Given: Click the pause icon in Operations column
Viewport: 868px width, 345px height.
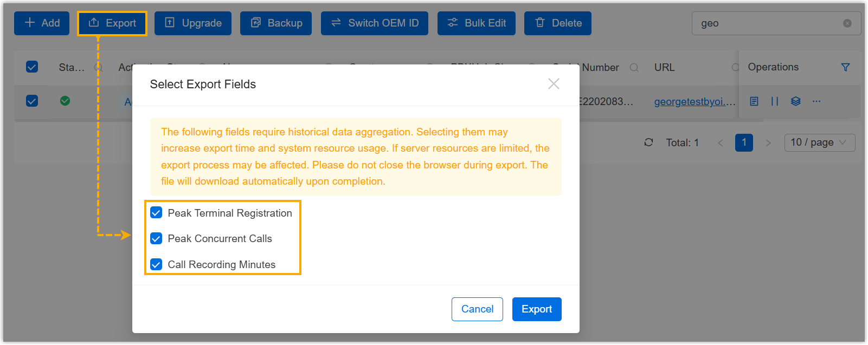Looking at the screenshot, I should point(775,101).
